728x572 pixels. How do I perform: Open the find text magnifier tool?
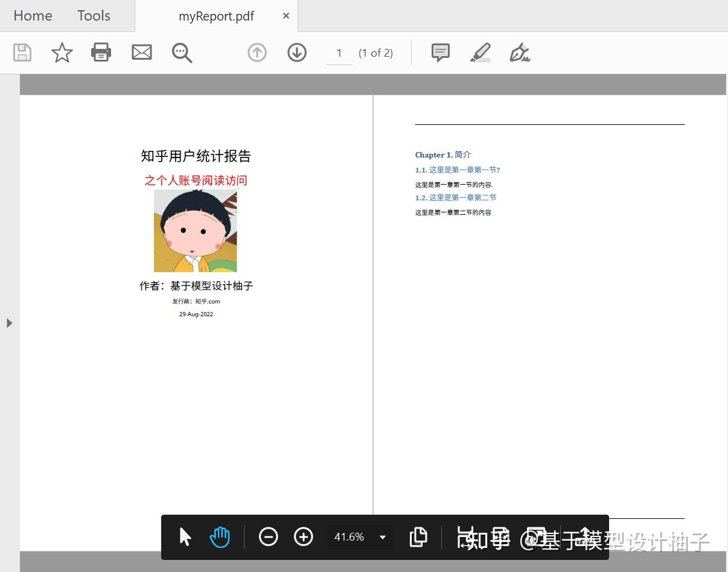point(182,52)
